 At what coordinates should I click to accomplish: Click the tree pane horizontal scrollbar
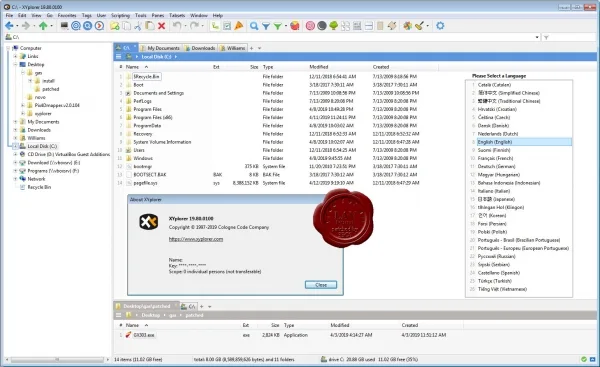[57, 360]
